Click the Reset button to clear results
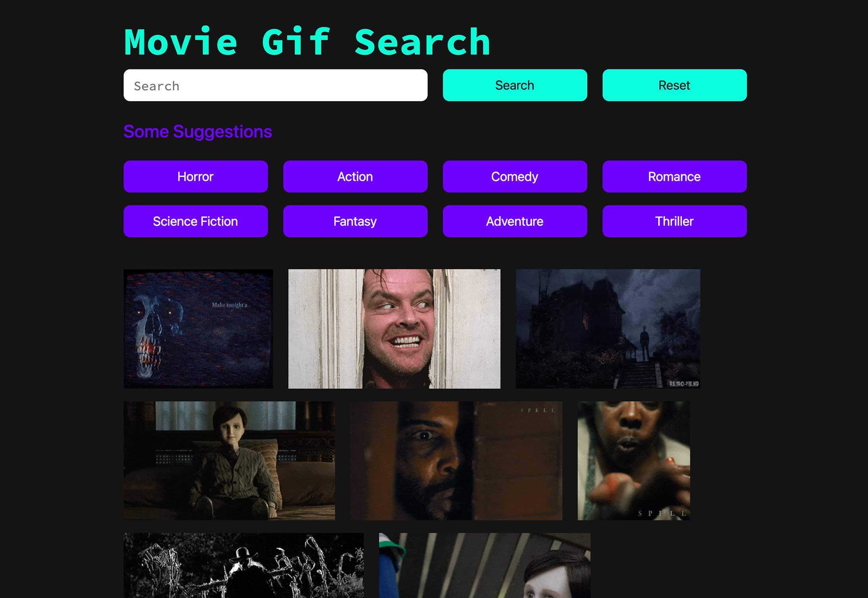Viewport: 868px width, 598px height. [x=674, y=85]
